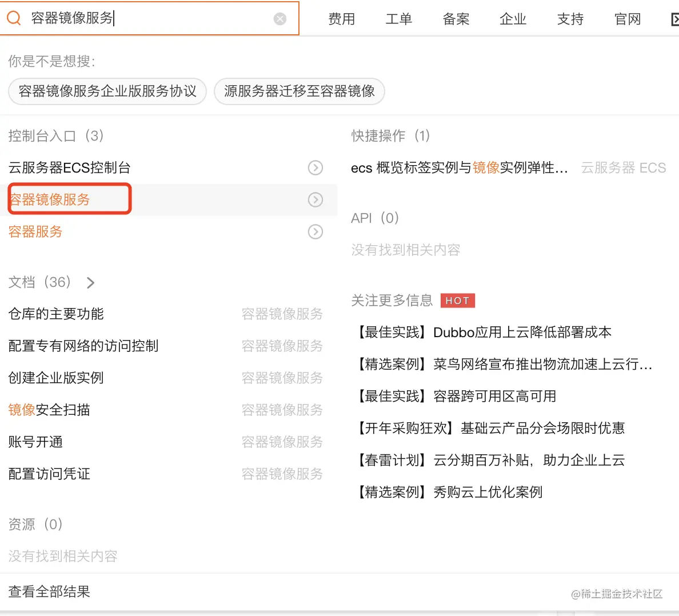The width and height of the screenshot is (679, 616).
Task: Open the 工单 menu
Action: pos(398,19)
